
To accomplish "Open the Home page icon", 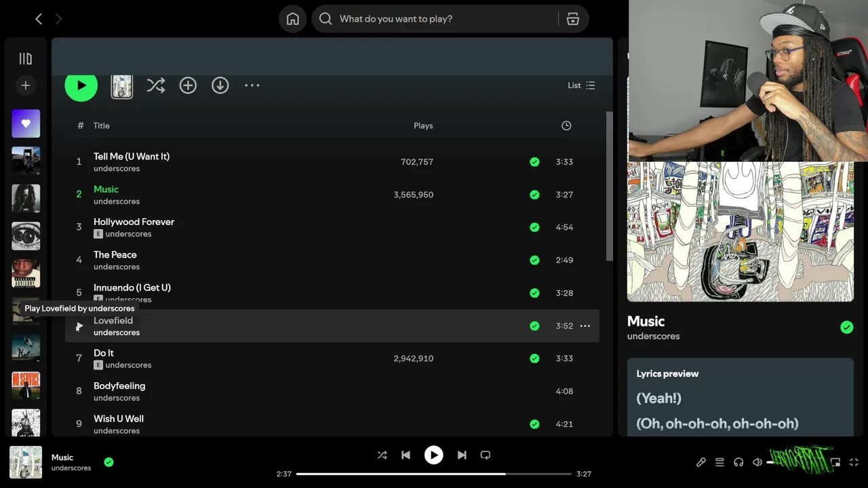I will tap(293, 19).
